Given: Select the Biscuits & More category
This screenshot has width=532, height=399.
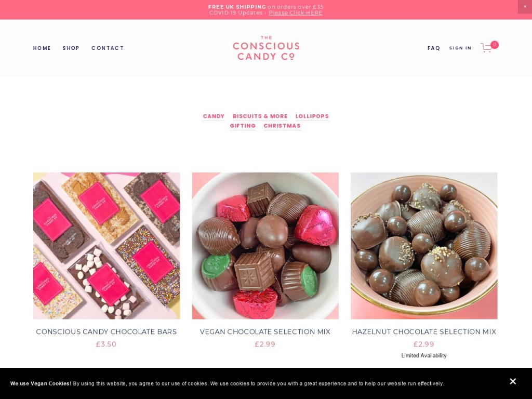Looking at the screenshot, I should (x=260, y=116).
